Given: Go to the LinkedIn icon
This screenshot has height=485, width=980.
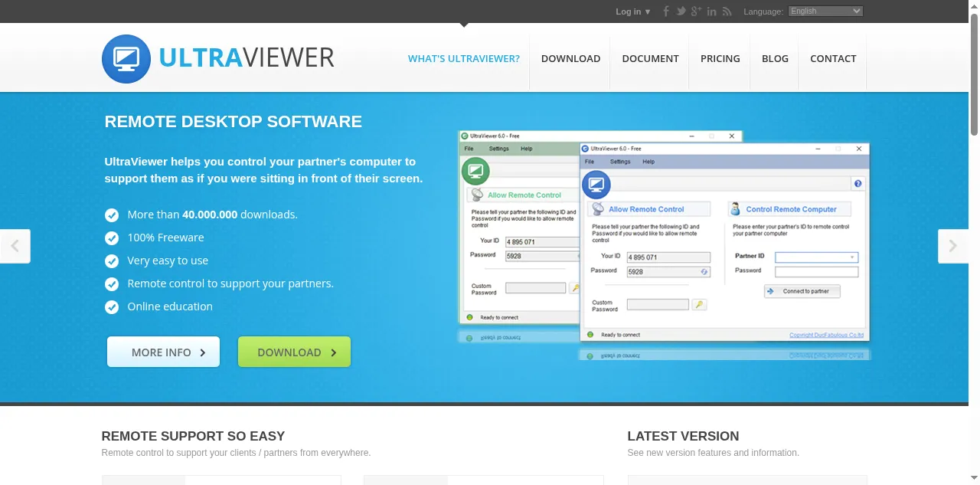Looking at the screenshot, I should [712, 11].
